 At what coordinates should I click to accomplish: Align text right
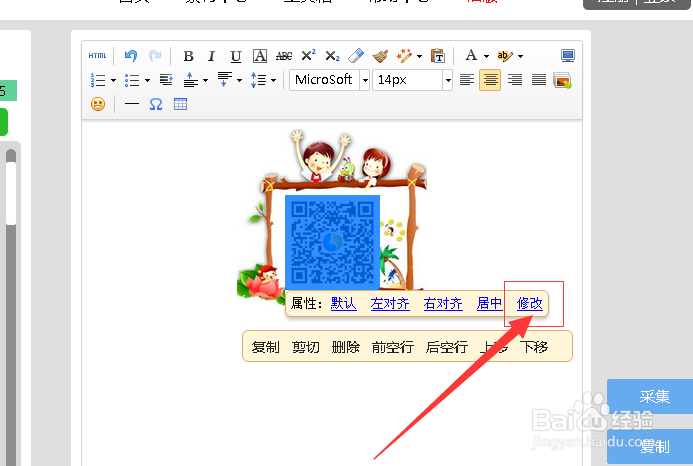click(514, 80)
